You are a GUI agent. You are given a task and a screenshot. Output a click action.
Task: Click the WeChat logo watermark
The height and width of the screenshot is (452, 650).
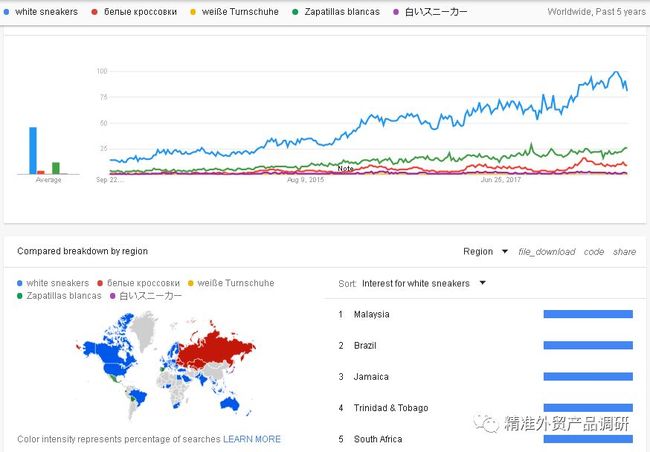[486, 423]
